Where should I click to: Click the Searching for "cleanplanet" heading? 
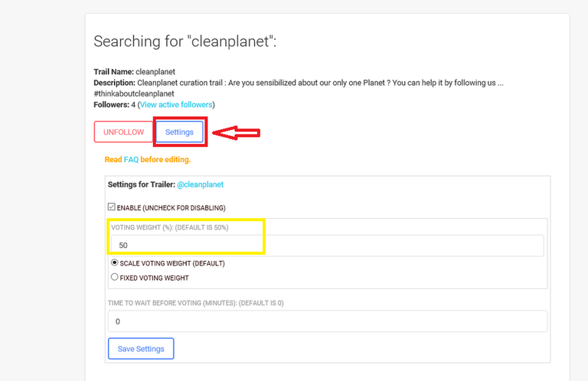coord(185,41)
